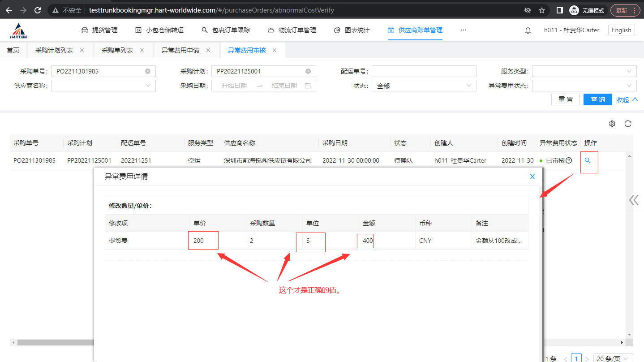The image size is (644, 362).
Task: Click the 查询 search button
Action: pyautogui.click(x=597, y=99)
